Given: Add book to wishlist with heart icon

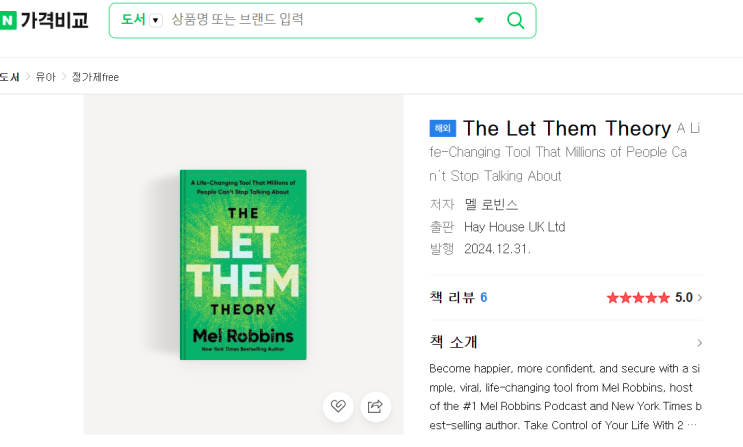Looking at the screenshot, I should (338, 406).
